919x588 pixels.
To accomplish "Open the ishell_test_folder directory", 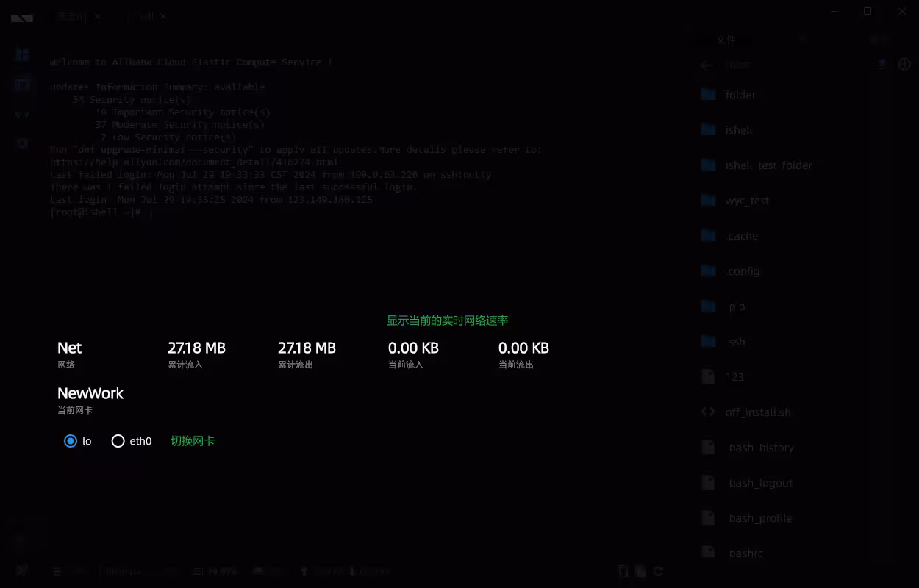I will click(x=768, y=165).
